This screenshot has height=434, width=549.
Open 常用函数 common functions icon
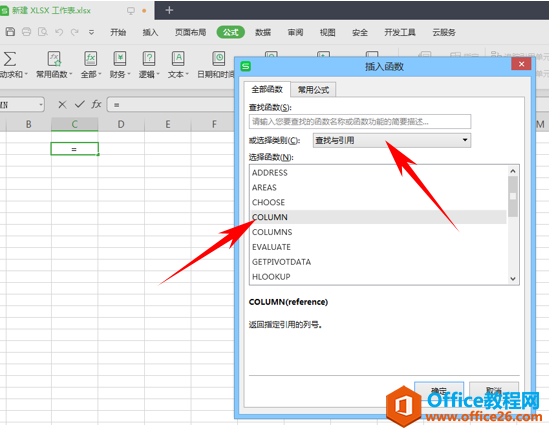point(55,58)
